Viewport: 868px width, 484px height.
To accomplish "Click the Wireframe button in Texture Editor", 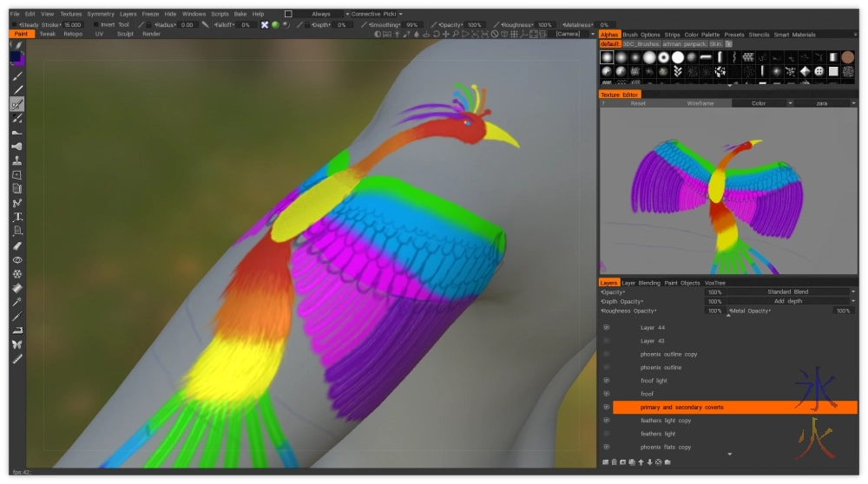I will [700, 103].
